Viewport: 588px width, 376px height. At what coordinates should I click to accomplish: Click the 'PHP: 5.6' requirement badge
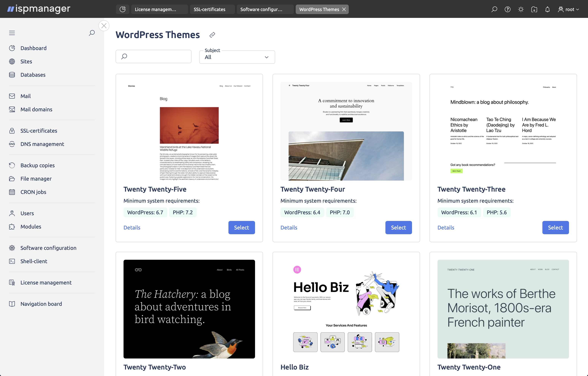[497, 212]
